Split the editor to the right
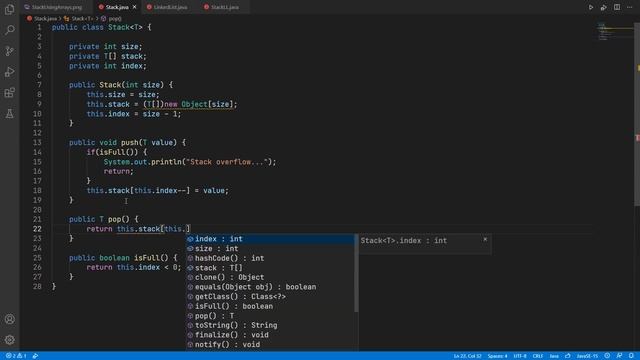 (617, 7)
